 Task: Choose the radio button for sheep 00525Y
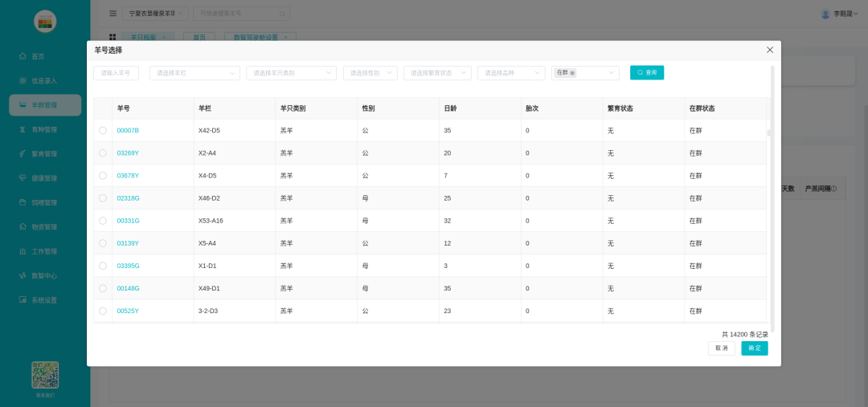tap(103, 311)
